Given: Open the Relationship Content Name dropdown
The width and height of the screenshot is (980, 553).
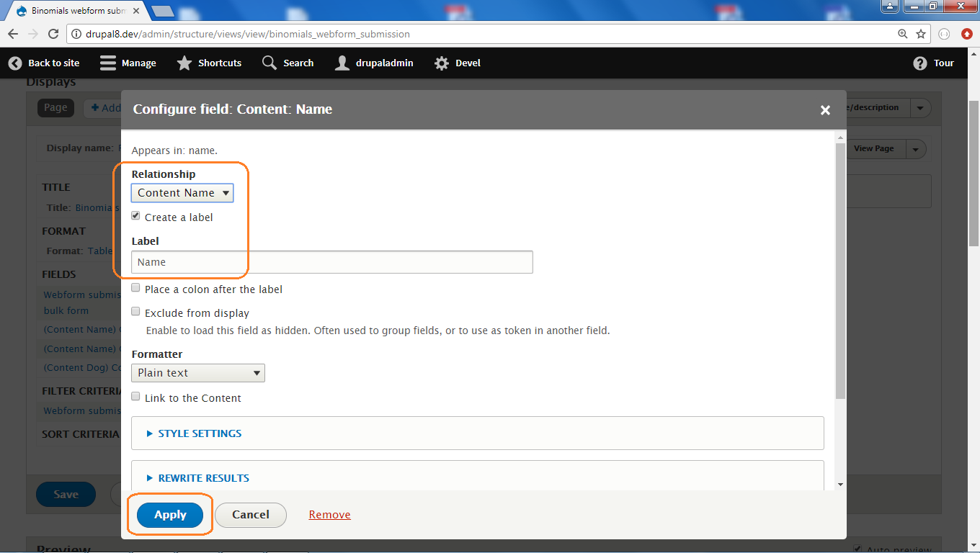Looking at the screenshot, I should [182, 192].
